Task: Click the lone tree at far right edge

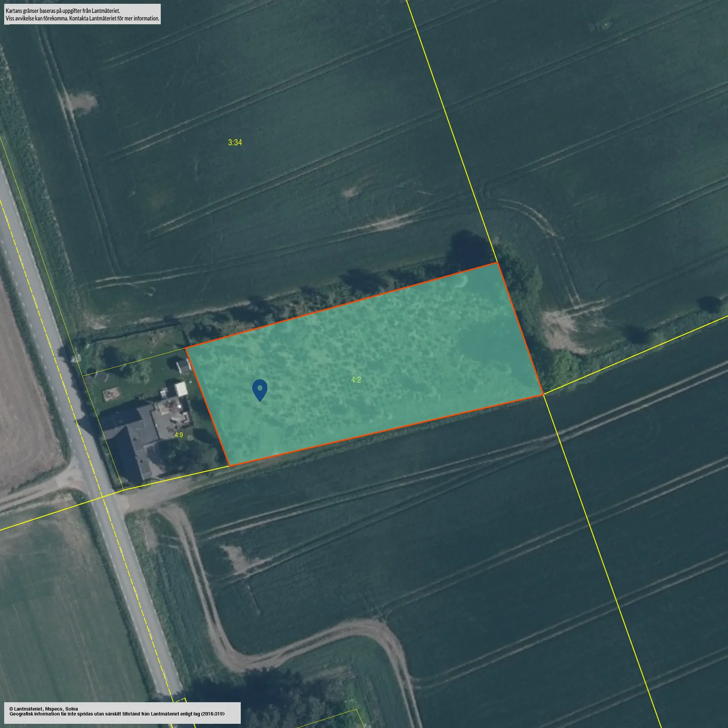Action: click(710, 304)
